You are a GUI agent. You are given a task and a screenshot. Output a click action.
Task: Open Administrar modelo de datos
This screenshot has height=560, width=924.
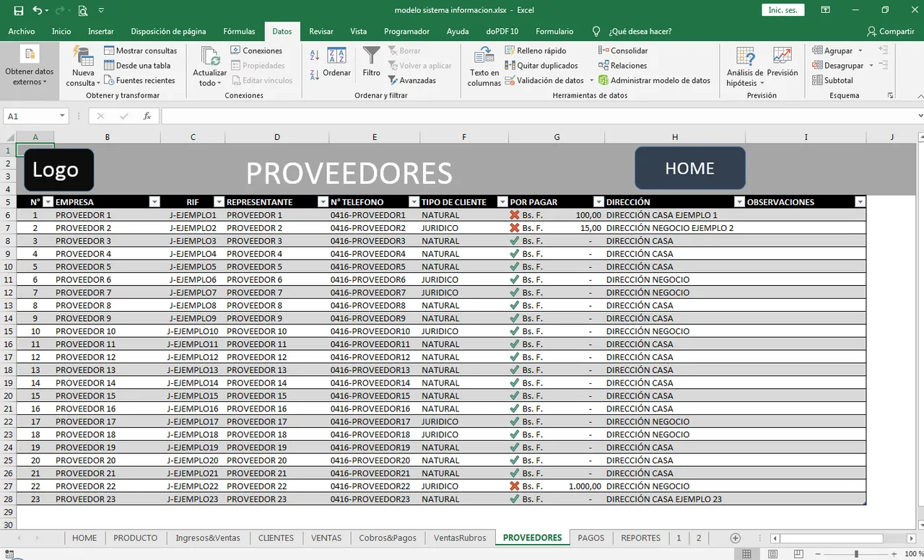coord(654,81)
